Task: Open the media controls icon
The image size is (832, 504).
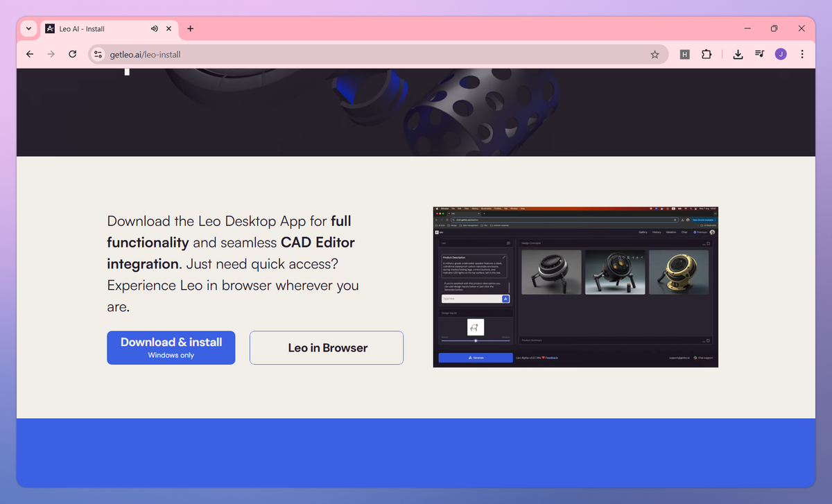Action: tap(760, 54)
